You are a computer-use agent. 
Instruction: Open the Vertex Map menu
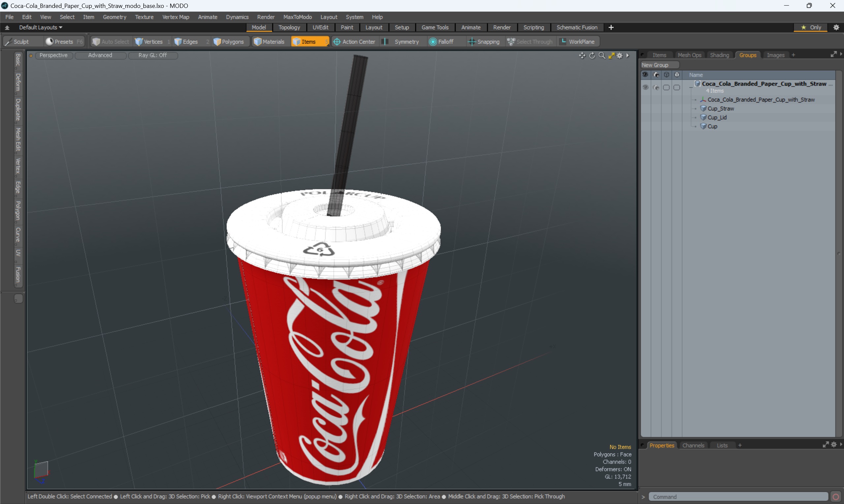click(x=175, y=16)
